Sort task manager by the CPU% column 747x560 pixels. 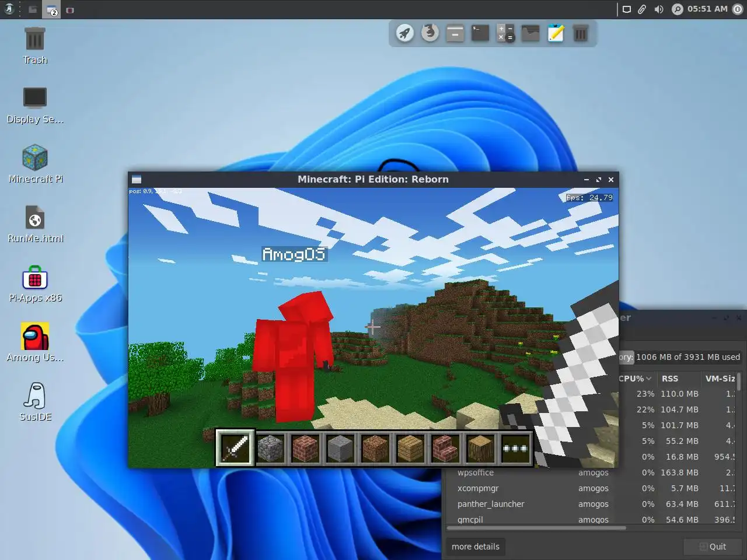tap(635, 379)
